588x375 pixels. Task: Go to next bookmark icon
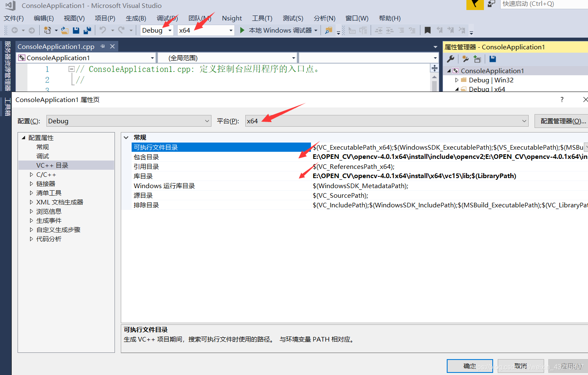451,30
